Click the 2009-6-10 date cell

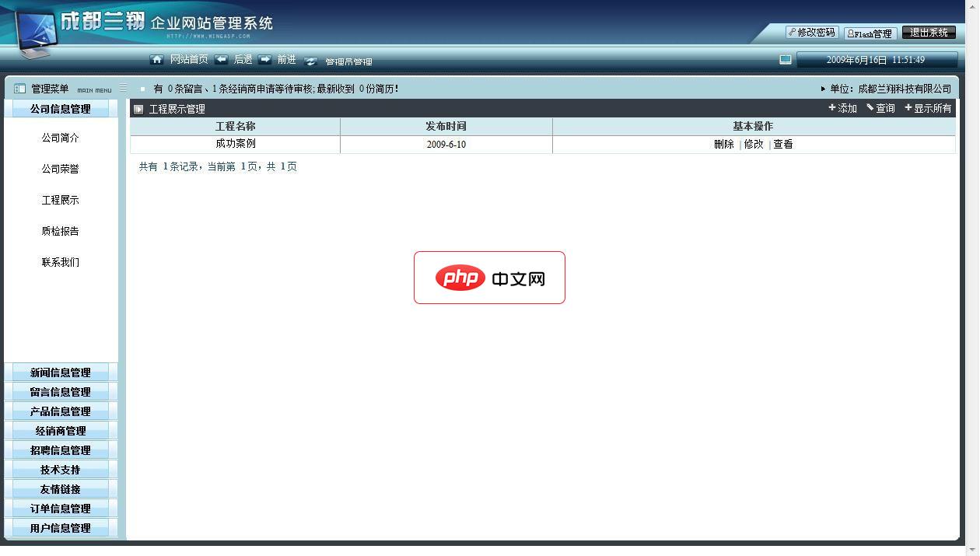point(446,145)
